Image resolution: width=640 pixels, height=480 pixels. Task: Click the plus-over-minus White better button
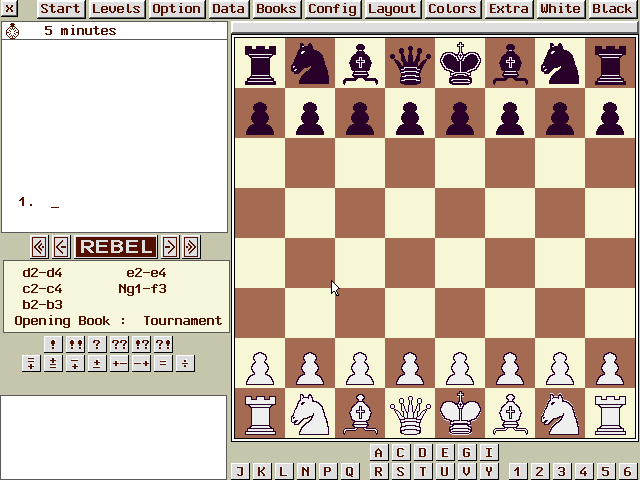(97, 363)
